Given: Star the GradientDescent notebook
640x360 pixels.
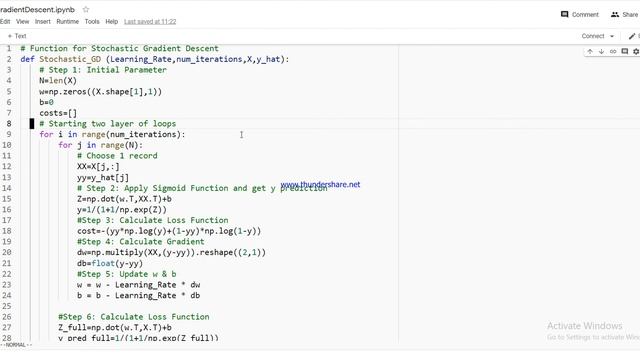Looking at the screenshot, I should pos(86,9).
